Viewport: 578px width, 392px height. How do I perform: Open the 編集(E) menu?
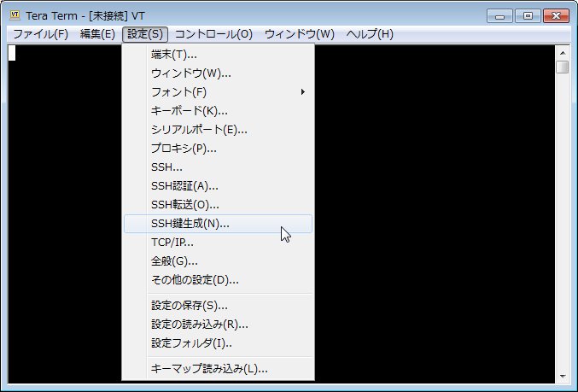[x=97, y=34]
